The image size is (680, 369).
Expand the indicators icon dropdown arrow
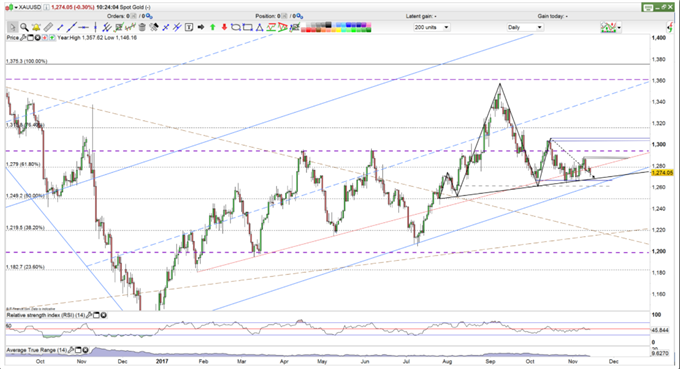(x=619, y=27)
